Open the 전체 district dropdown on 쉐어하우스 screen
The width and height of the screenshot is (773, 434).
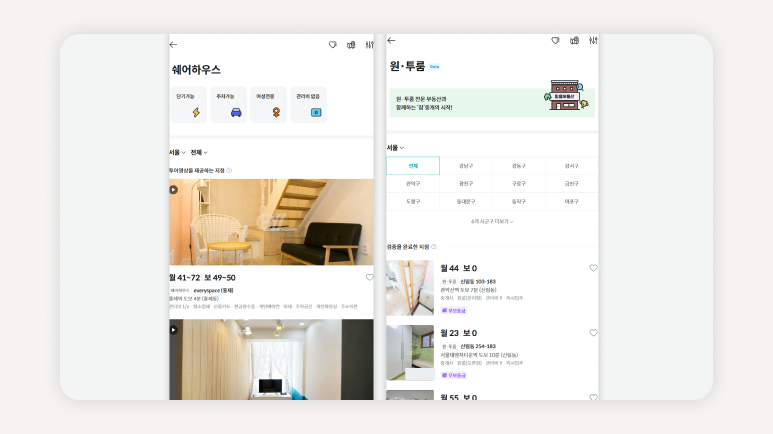click(199, 152)
